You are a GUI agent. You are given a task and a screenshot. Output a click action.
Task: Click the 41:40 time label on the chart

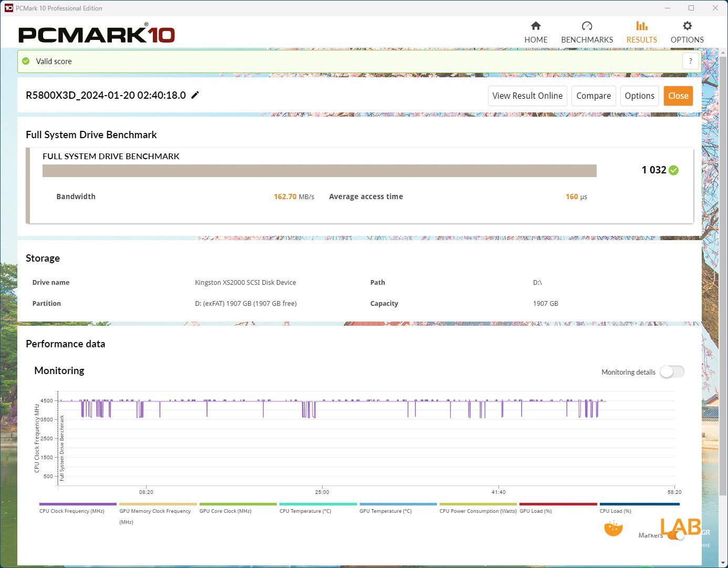pos(498,492)
